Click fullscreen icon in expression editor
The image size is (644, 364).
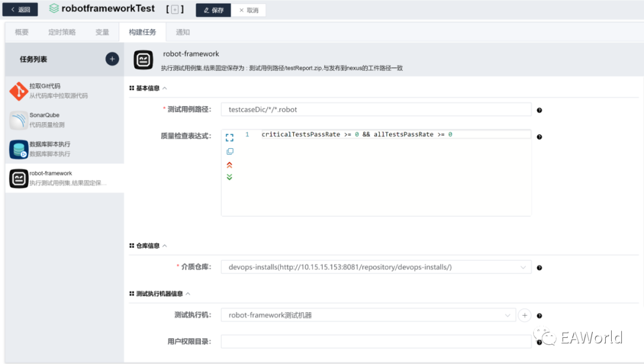point(230,138)
